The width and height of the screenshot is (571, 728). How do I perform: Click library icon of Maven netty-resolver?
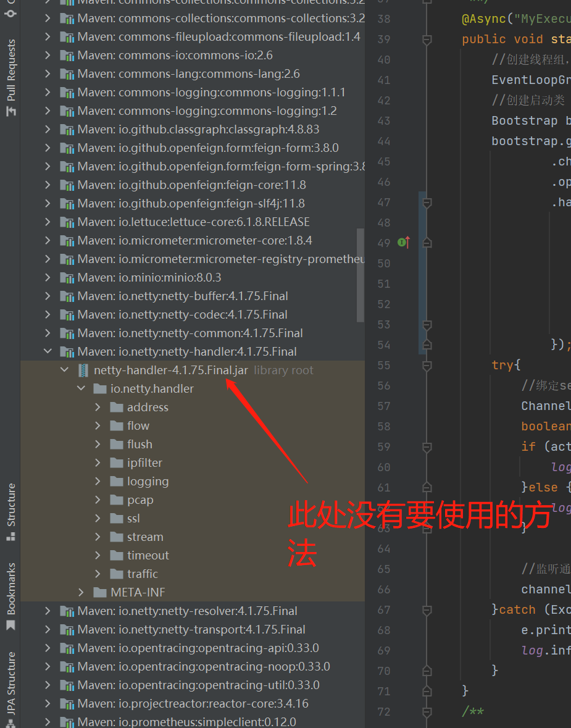pyautogui.click(x=67, y=611)
